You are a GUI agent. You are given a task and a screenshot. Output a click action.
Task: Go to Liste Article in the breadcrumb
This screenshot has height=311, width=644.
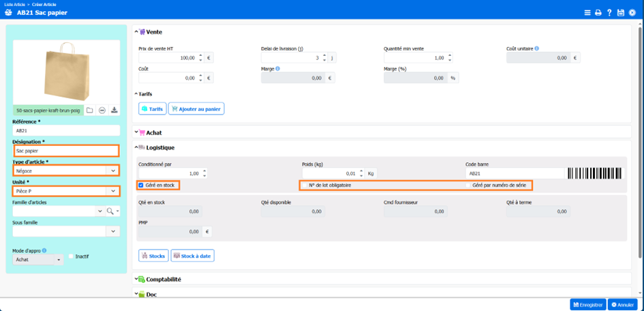click(x=16, y=4)
